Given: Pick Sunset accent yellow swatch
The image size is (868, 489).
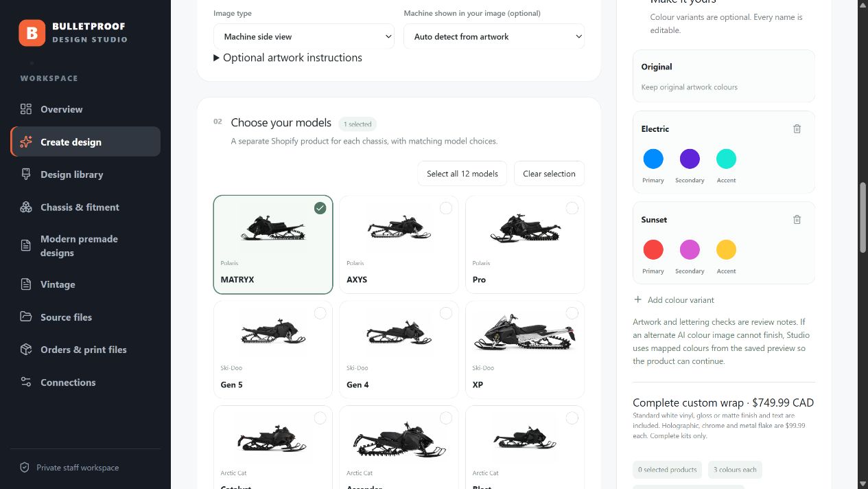Looking at the screenshot, I should tap(726, 249).
